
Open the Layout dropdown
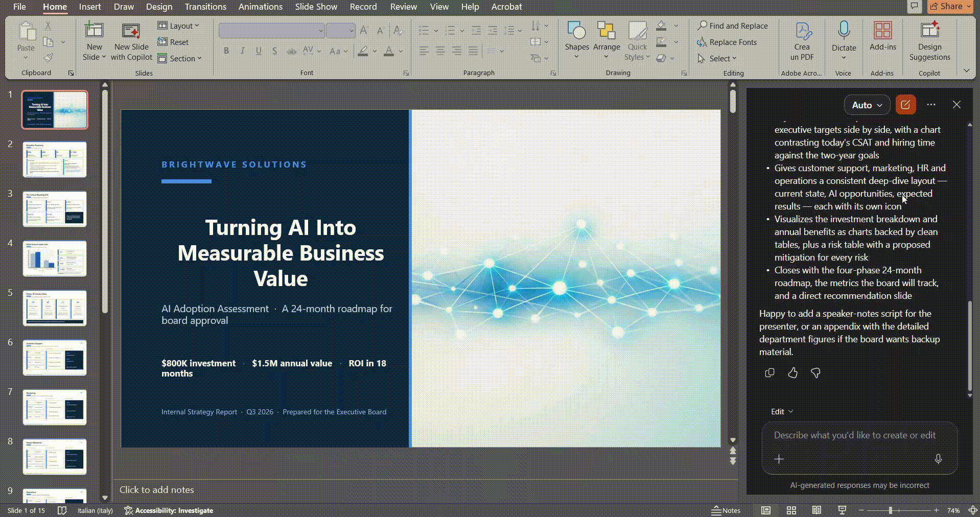[178, 26]
